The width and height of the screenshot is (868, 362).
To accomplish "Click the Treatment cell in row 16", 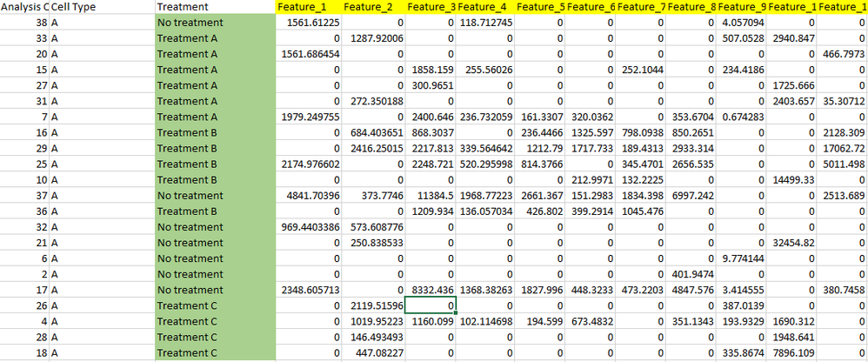I will (215, 133).
